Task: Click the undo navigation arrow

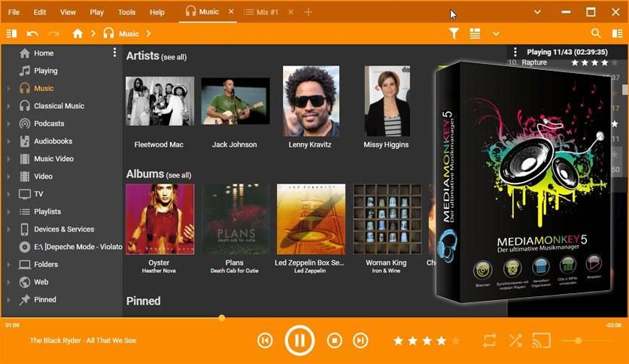Action: [32, 34]
